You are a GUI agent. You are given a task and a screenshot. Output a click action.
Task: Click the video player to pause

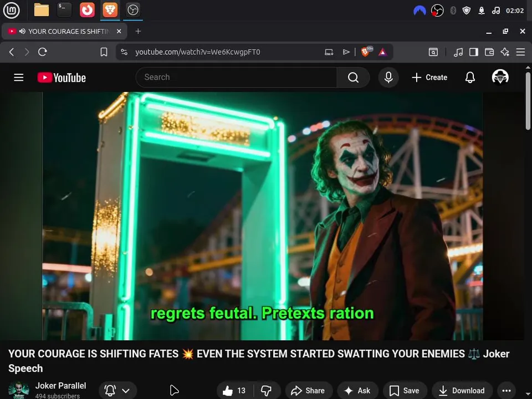(x=262, y=216)
